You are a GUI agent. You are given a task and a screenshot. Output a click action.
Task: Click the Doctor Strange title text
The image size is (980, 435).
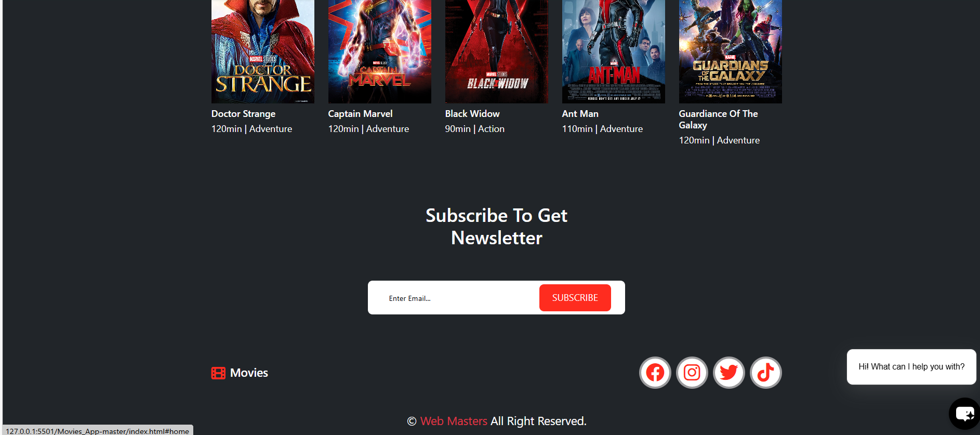click(x=243, y=114)
